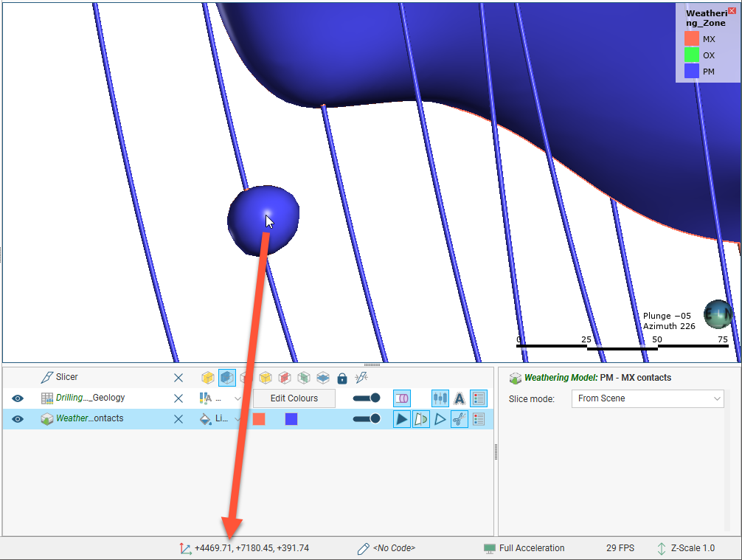
Task: Expand the Weathering contacts display style dropdown
Action: [237, 419]
